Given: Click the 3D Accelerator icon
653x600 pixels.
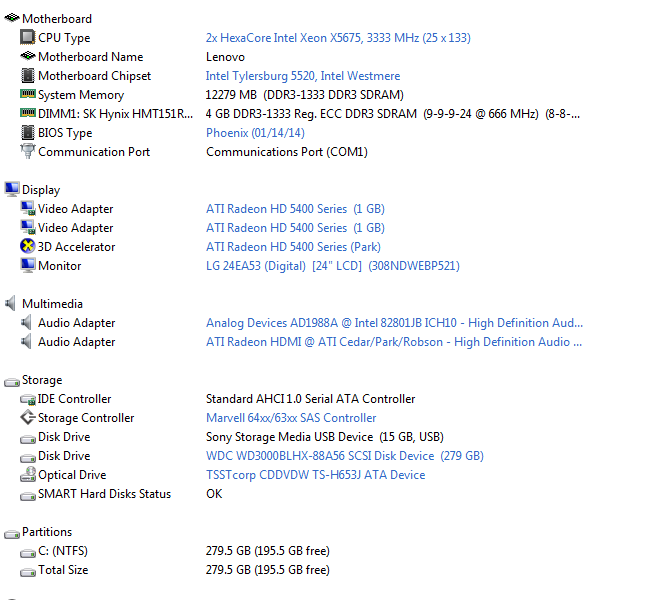Looking at the screenshot, I should [27, 246].
